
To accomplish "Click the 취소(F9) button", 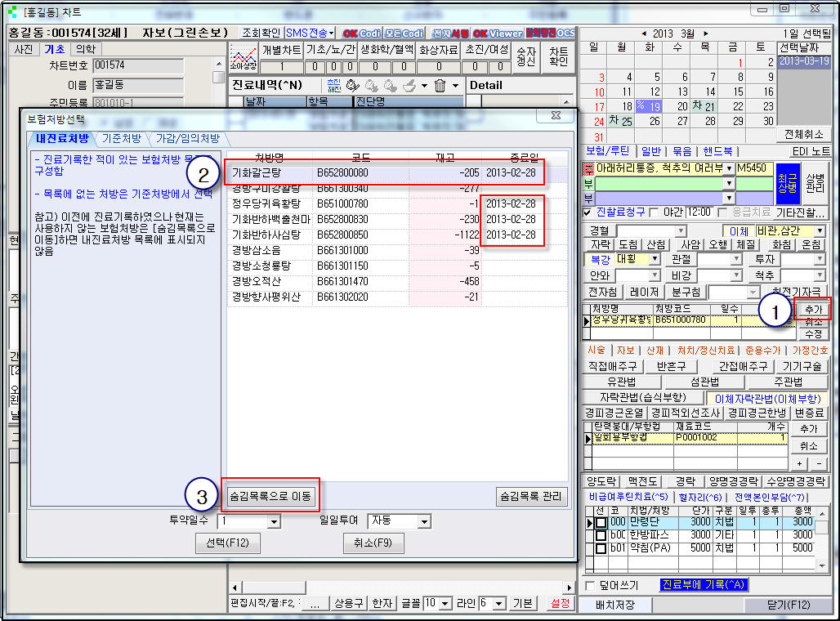I will click(x=373, y=543).
